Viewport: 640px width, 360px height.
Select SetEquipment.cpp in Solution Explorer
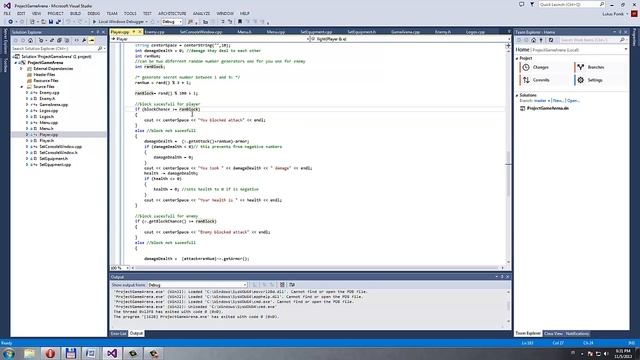[55, 165]
